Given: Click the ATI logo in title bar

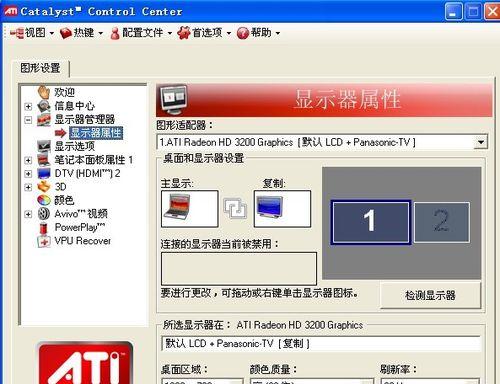Looking at the screenshot, I should [x=11, y=11].
